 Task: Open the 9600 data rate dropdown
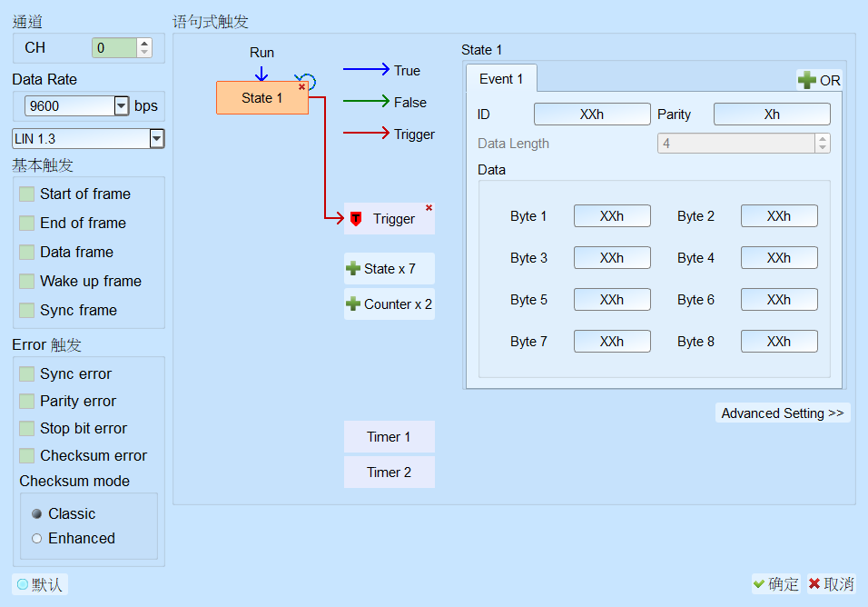(122, 105)
